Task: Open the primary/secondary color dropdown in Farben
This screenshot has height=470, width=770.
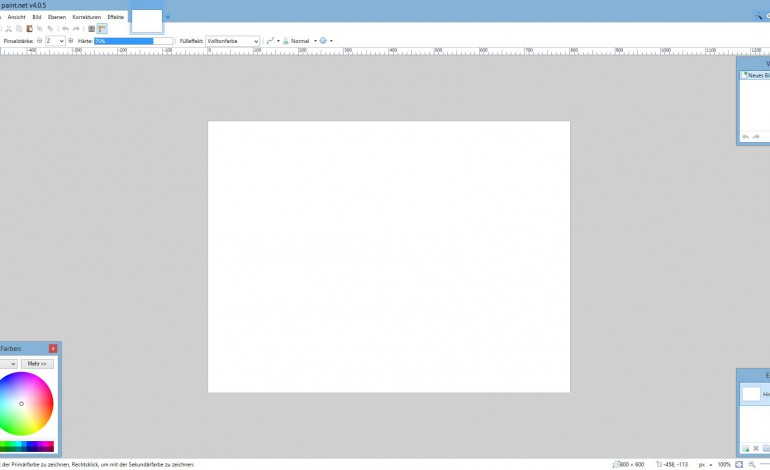Action: click(x=8, y=364)
